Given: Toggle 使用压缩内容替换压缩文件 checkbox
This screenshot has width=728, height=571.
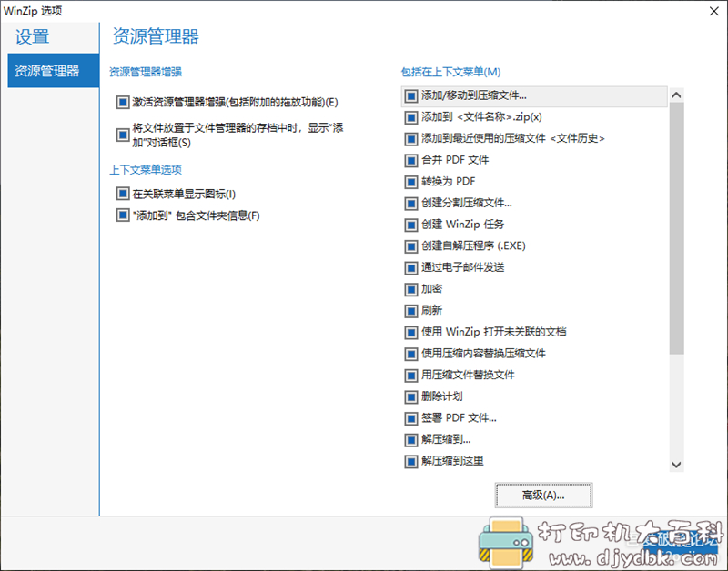Looking at the screenshot, I should 411,354.
